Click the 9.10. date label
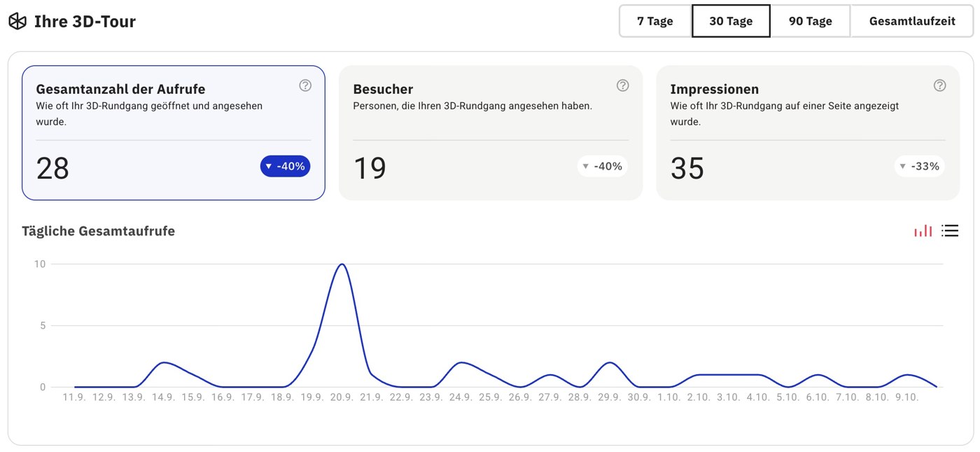This screenshot has height=452, width=980. (x=907, y=397)
